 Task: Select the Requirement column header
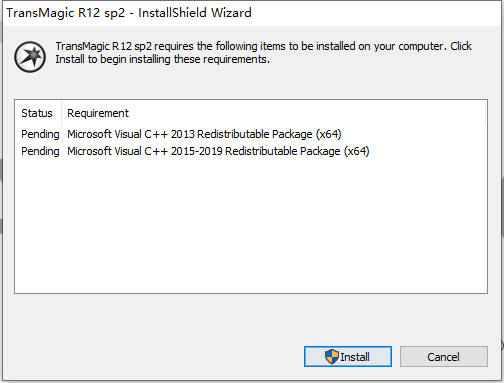click(x=98, y=113)
